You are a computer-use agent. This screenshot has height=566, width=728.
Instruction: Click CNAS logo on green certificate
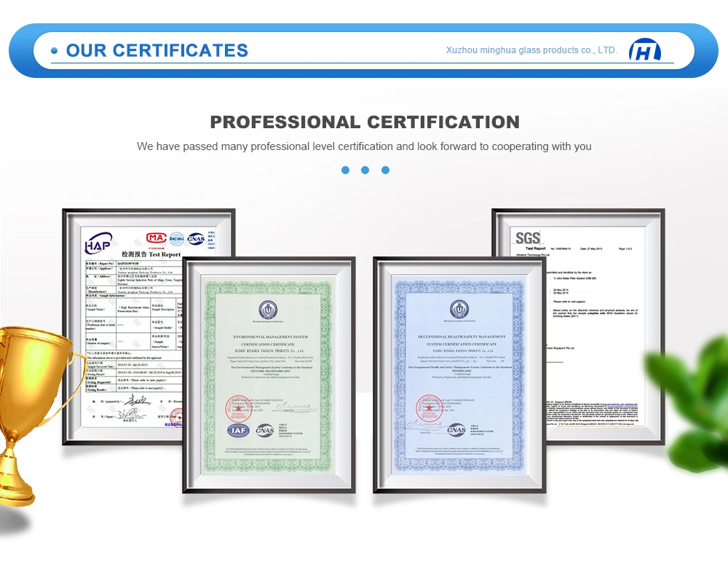[x=265, y=431]
